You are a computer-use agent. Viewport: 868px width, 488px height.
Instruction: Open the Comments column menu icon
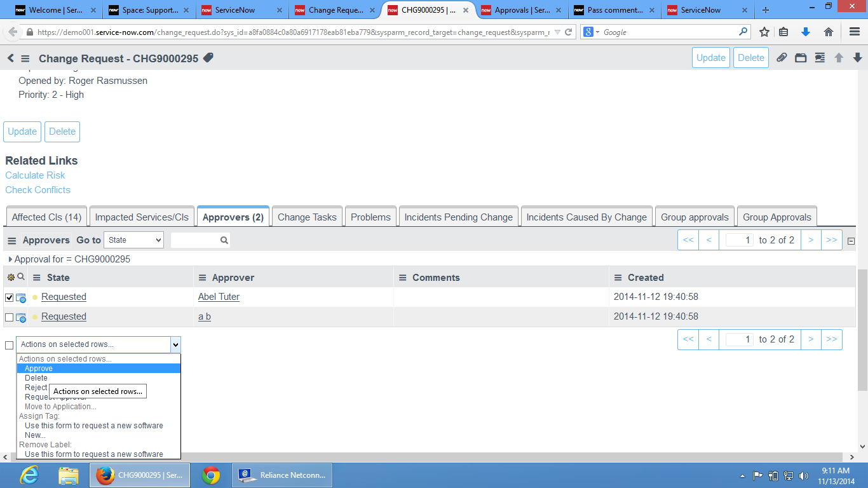(403, 278)
